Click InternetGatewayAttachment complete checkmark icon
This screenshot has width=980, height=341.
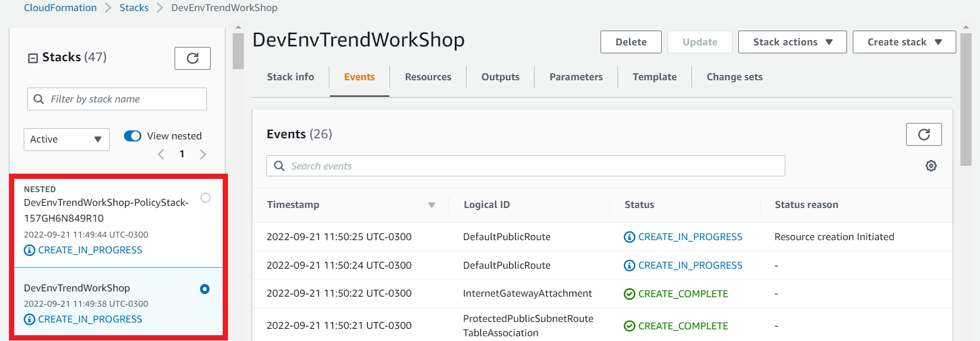click(629, 294)
